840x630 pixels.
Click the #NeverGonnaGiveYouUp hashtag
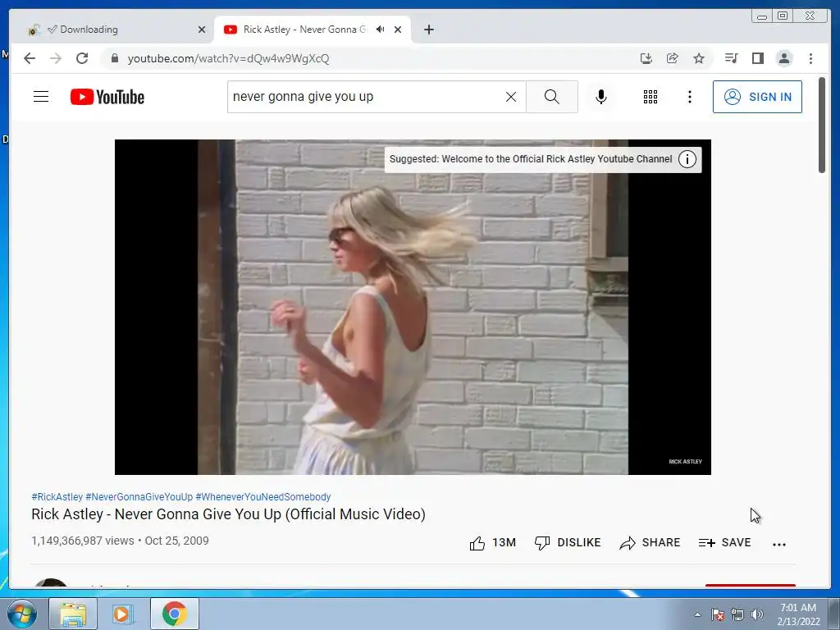[x=139, y=496]
